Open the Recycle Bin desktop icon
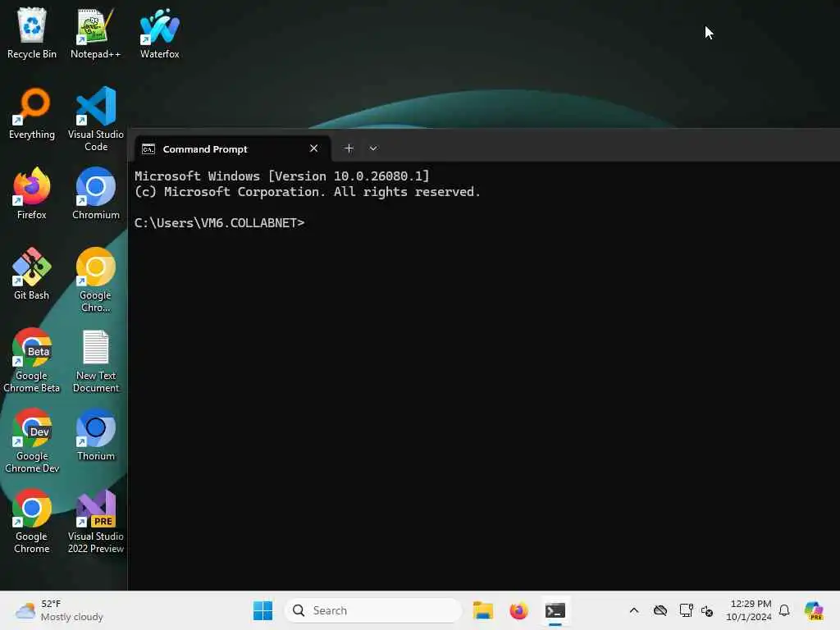 [x=32, y=33]
